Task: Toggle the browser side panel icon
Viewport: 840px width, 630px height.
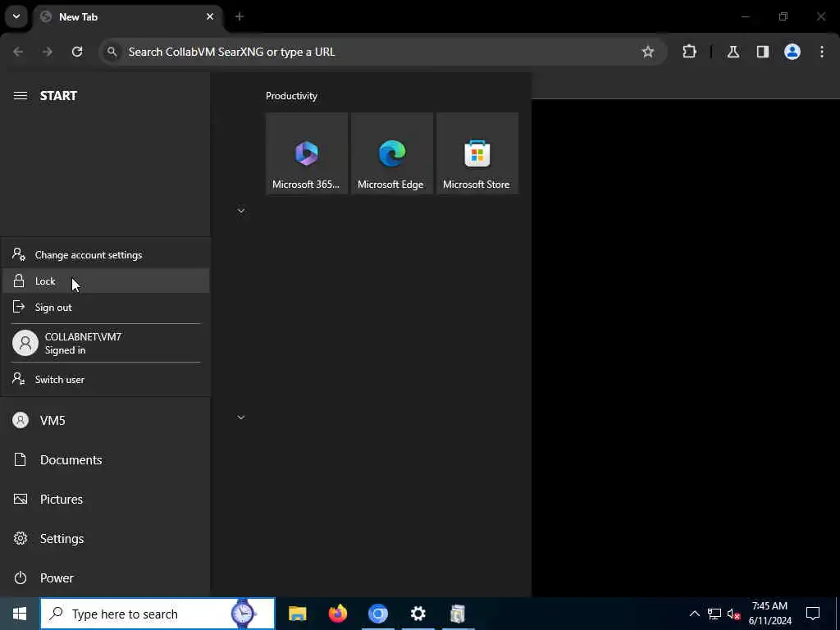Action: (763, 52)
